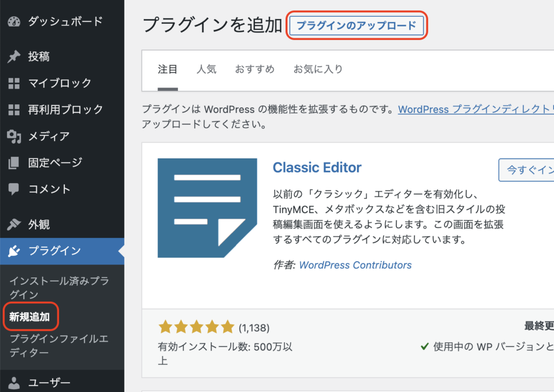
Task: Click the grid icon beside 再利用ブロック
Action: (x=14, y=110)
